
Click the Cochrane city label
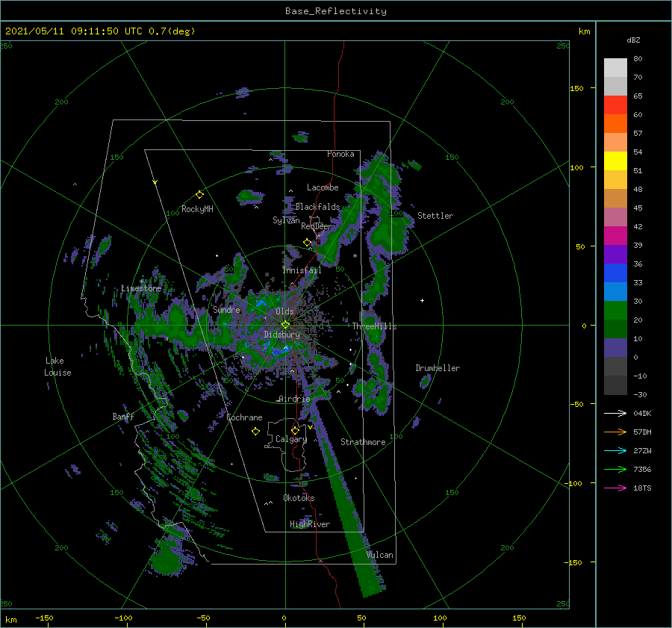coord(244,417)
